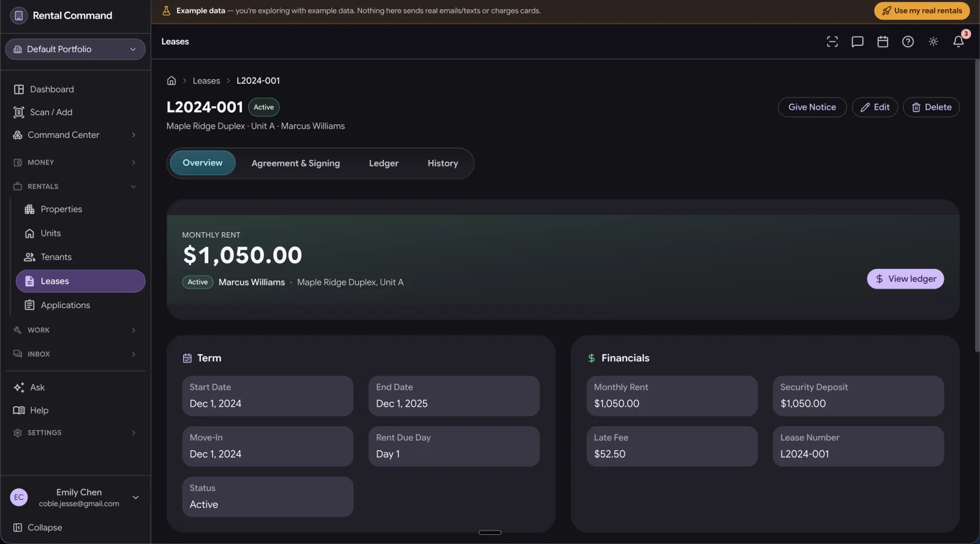Open Help in sidebar
The image size is (980, 544).
tap(75, 410)
